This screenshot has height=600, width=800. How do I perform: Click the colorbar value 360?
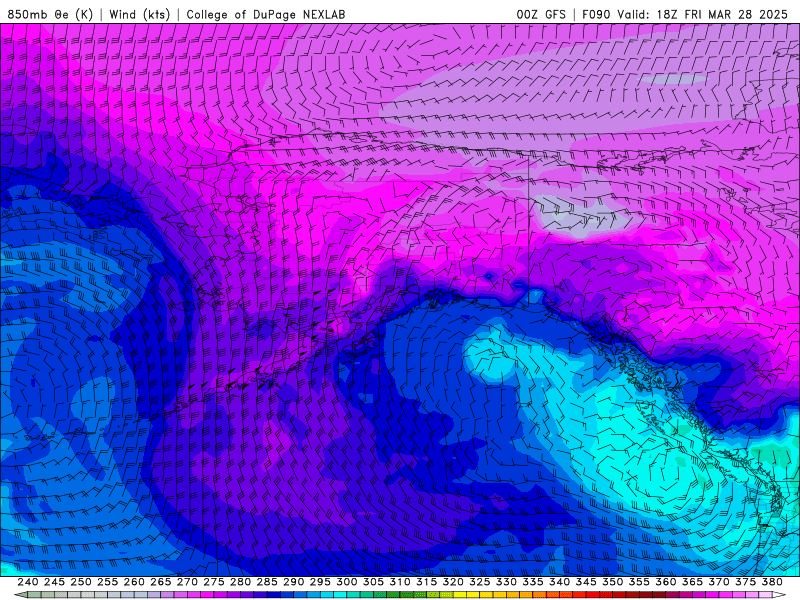666,582
